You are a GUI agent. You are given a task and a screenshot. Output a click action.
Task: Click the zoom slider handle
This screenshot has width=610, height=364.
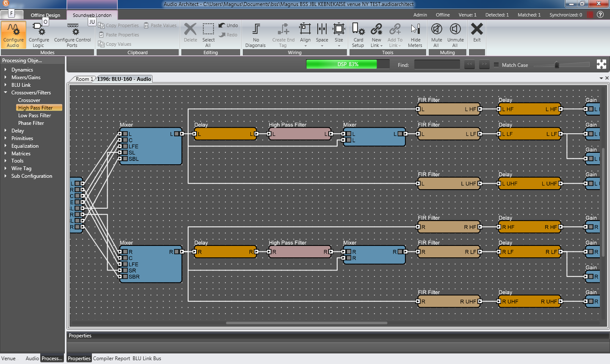click(557, 64)
